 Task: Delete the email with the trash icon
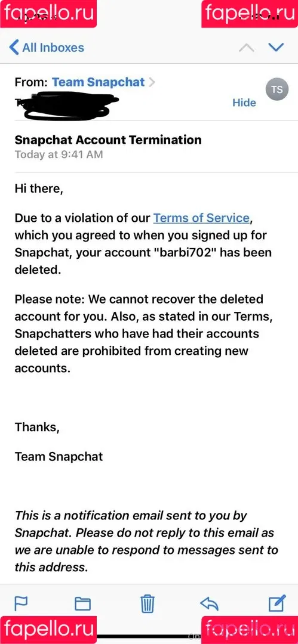pyautogui.click(x=147, y=603)
